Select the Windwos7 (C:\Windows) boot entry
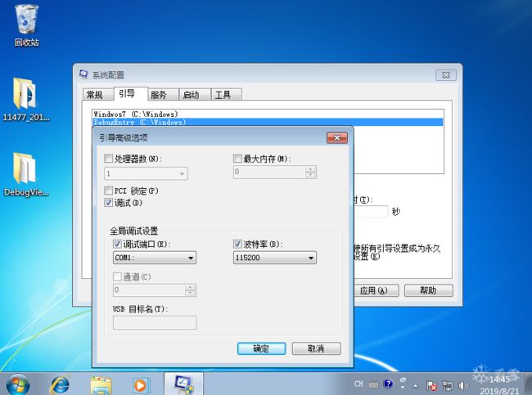The image size is (532, 395). (268, 114)
